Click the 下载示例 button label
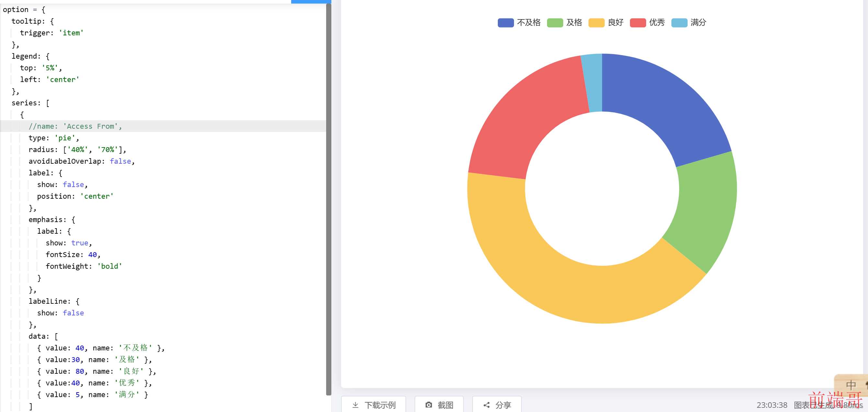This screenshot has width=868, height=412. [380, 405]
